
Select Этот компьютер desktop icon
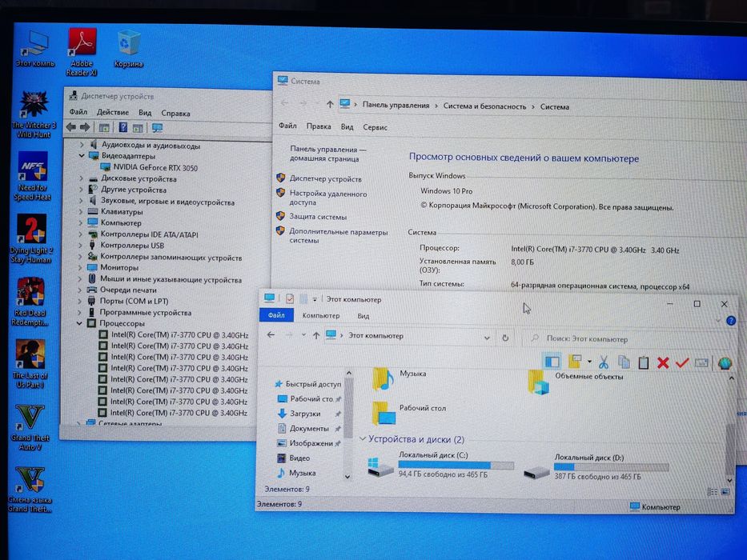pos(34,49)
